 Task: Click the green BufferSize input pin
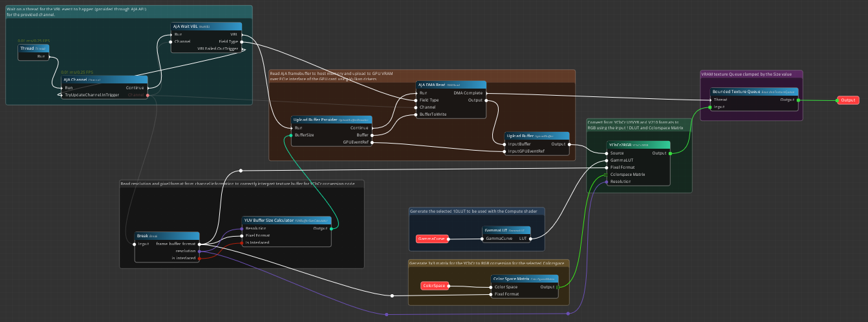290,134
